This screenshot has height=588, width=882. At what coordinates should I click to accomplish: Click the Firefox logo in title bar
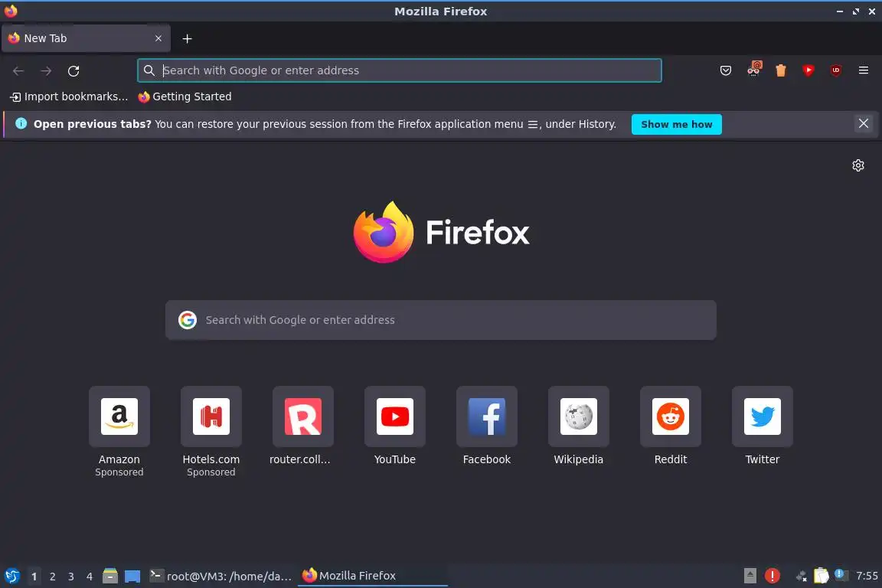[x=11, y=11]
